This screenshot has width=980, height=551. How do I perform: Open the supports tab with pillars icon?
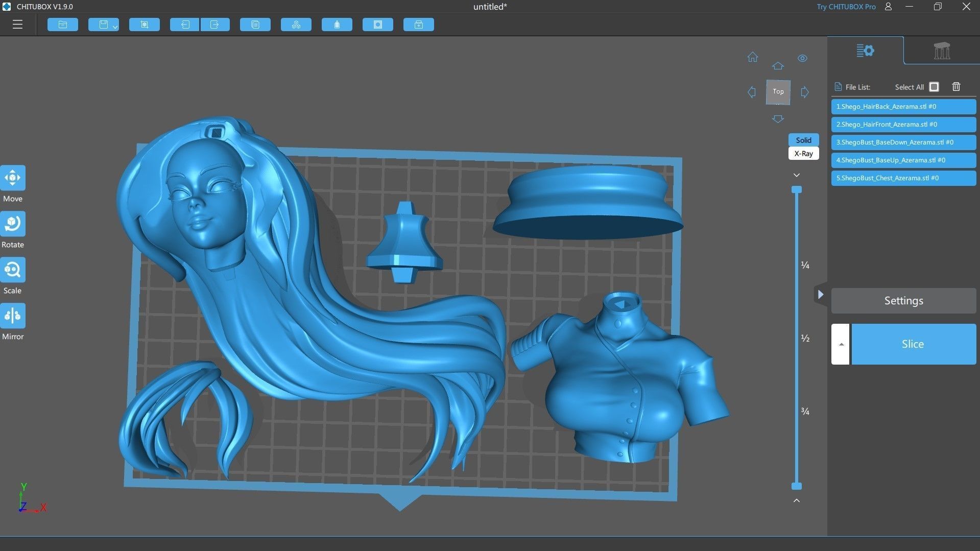(x=942, y=51)
